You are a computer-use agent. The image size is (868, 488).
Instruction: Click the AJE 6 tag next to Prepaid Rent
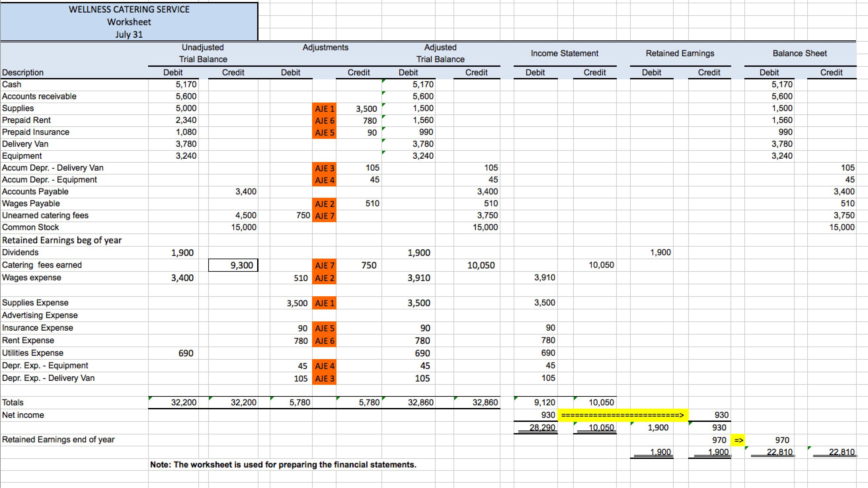[324, 120]
